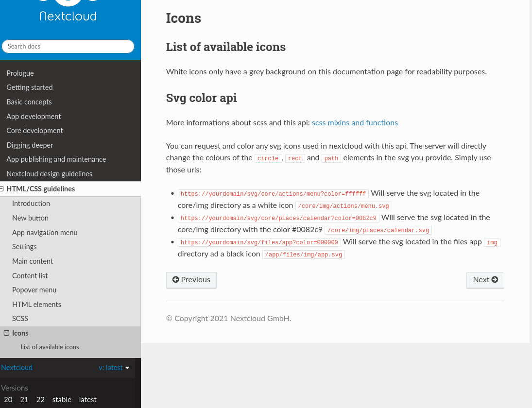
Task: Open the SCSS page
Action: coord(20,319)
